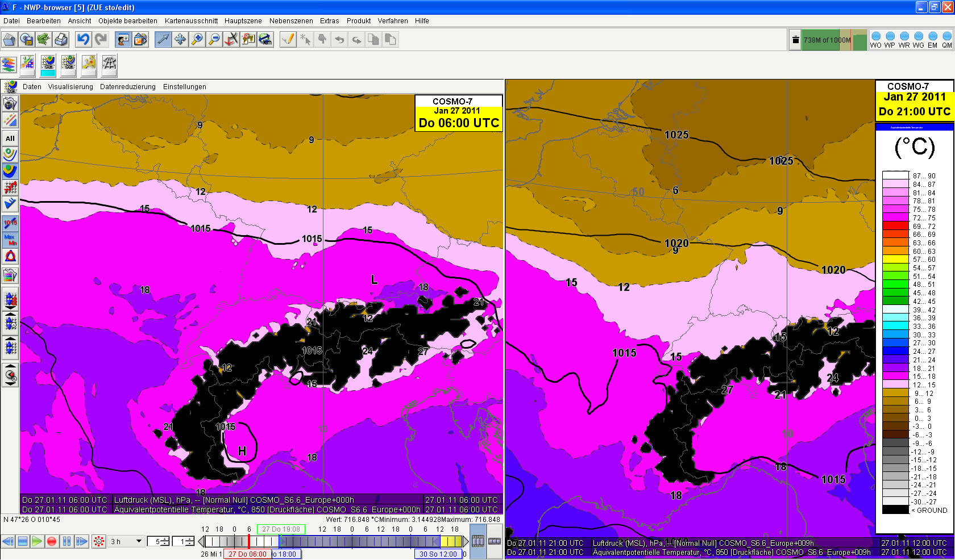Click the red record button
The image size is (955, 560).
52,541
